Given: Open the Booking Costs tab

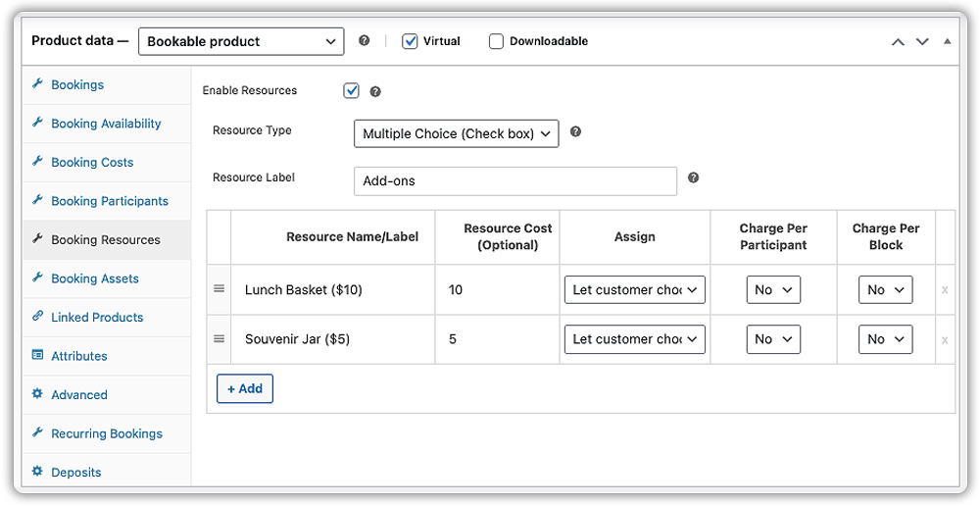Looking at the screenshot, I should pyautogui.click(x=92, y=162).
